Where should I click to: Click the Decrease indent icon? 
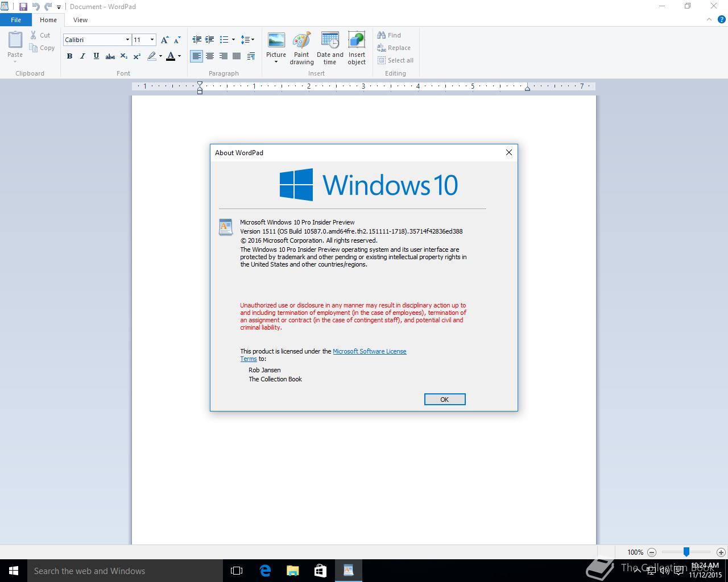197,40
